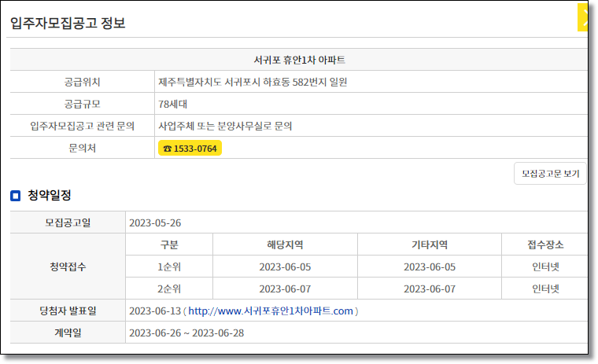Image resolution: width=598 pixels, height=364 pixels.
Task: Click the 공급규모 label
Action: (x=82, y=104)
